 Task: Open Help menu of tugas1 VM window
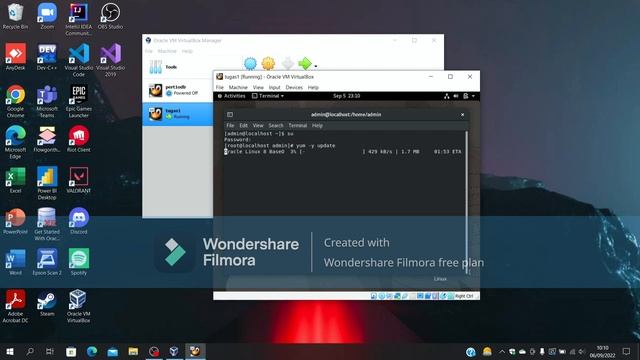tap(313, 87)
